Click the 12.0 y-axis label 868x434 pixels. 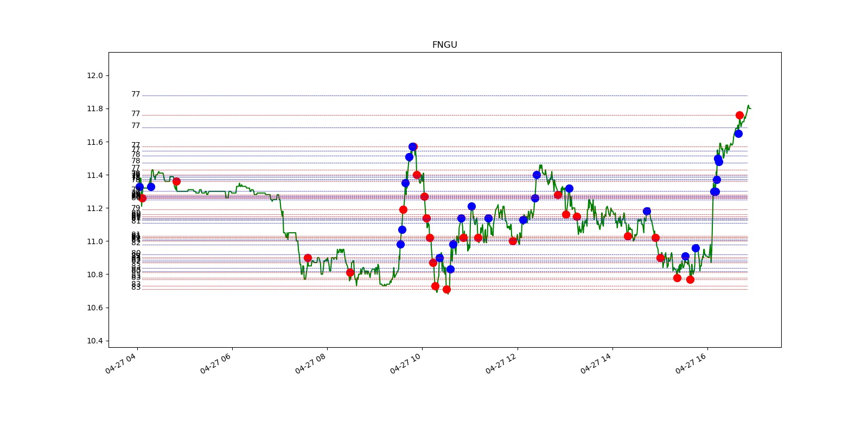click(94, 75)
